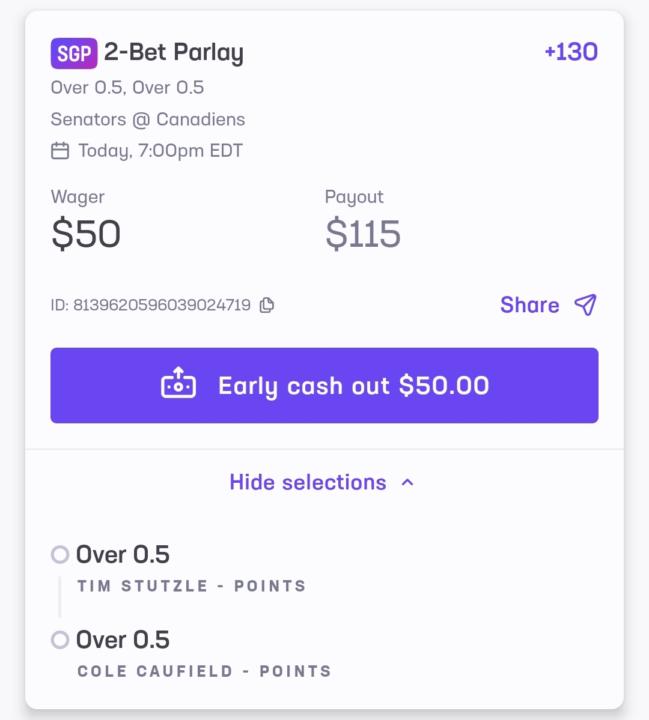Click the Tim Stutzle selection status circle
Image resolution: width=649 pixels, height=720 pixels.
pos(60,554)
